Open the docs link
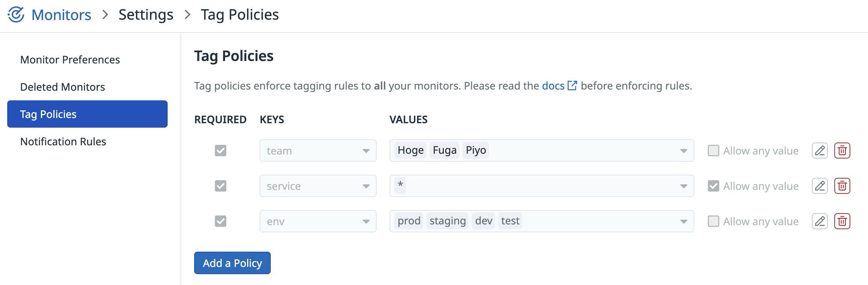The image size is (868, 285). [553, 85]
